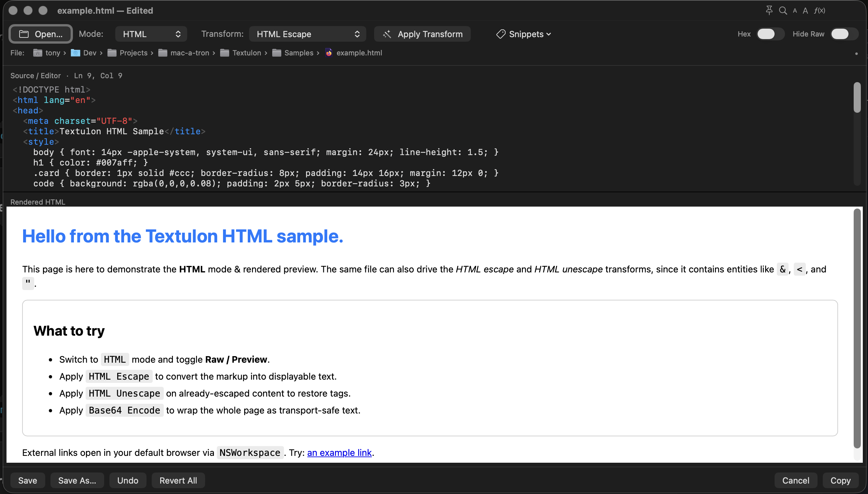Click the rendered HTML preview scrollbar
This screenshot has width=868, height=494.
(x=857, y=328)
